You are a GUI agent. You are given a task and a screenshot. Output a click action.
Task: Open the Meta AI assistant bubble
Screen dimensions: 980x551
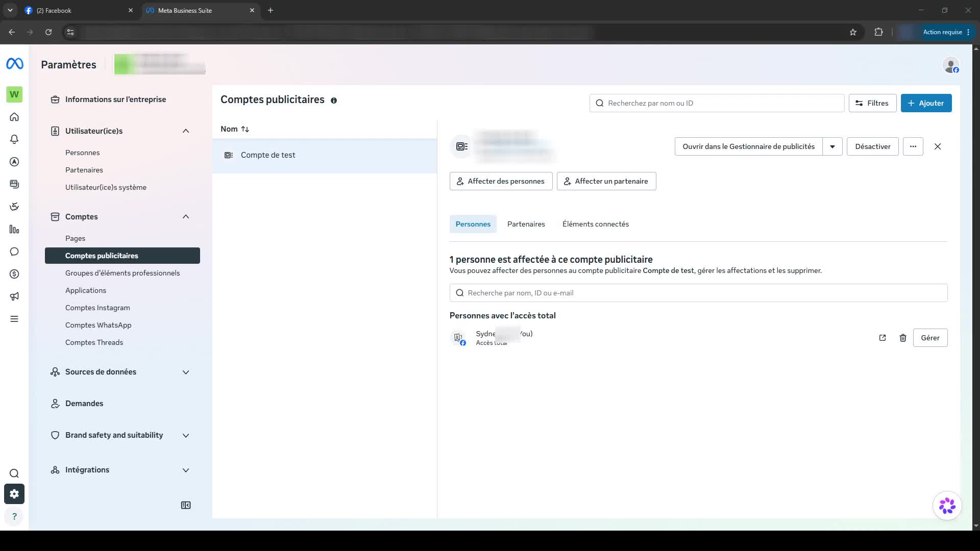coord(947,506)
